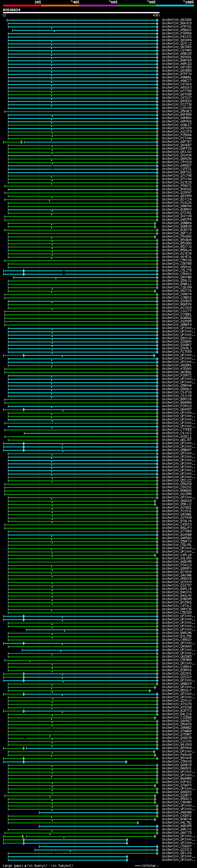
Task: Click alignment bar of UniRef100_Q5K9E3
Action: point(82,111)
